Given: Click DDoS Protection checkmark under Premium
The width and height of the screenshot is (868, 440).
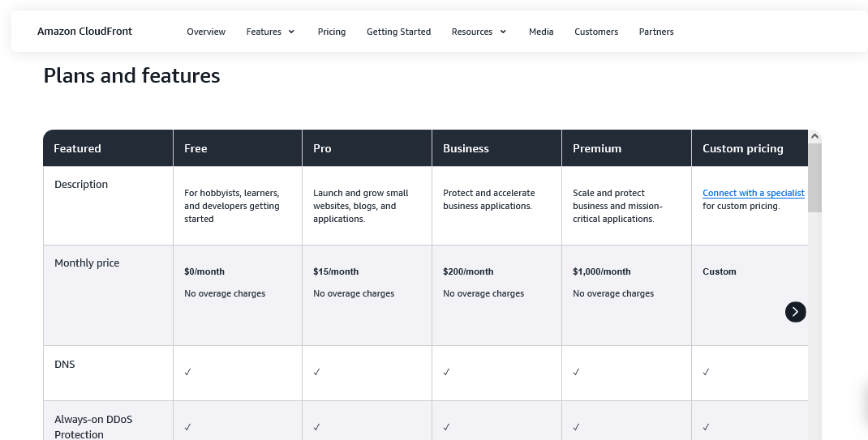Looking at the screenshot, I should point(576,427).
